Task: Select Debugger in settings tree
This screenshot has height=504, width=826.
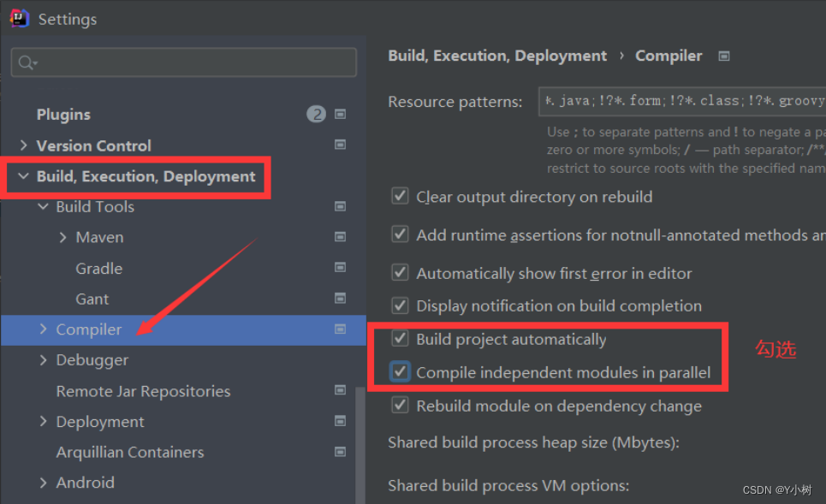Action: point(92,360)
